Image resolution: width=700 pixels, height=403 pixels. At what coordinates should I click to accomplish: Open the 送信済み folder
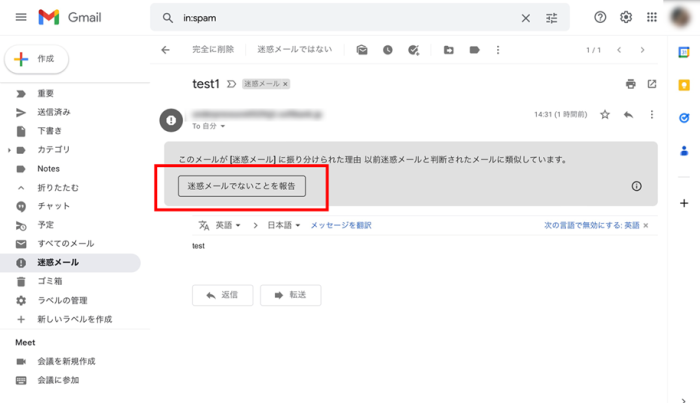click(54, 112)
